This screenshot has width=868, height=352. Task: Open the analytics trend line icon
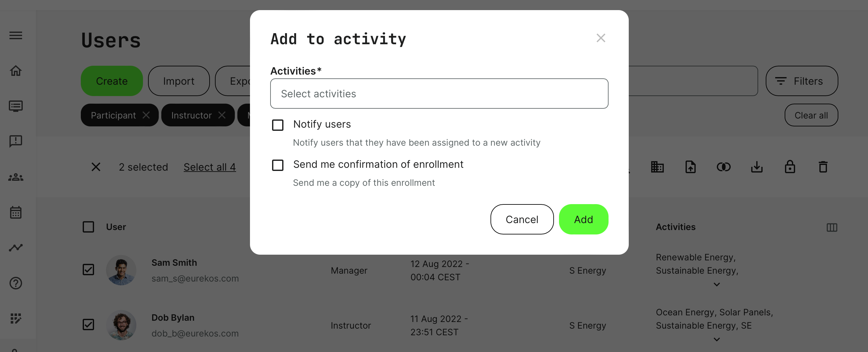[x=15, y=248]
